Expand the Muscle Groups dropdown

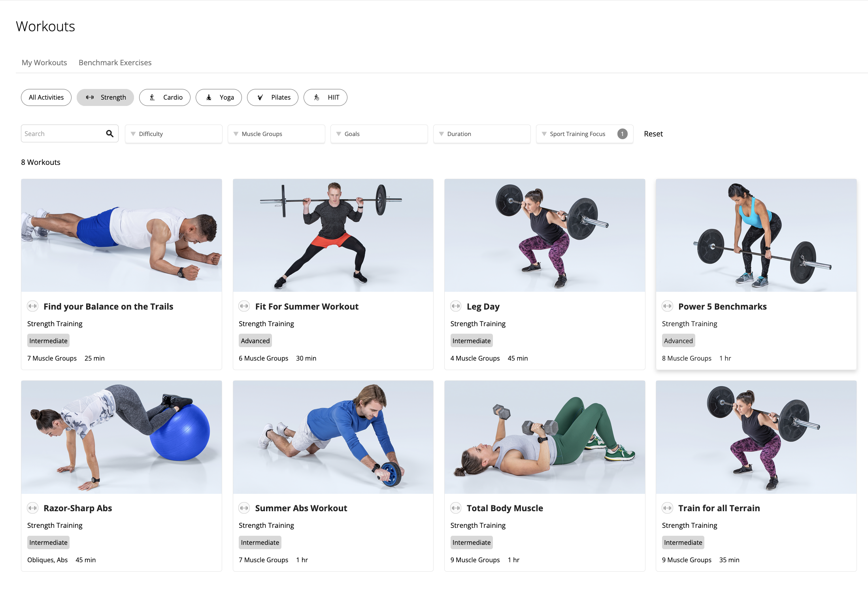click(x=276, y=134)
